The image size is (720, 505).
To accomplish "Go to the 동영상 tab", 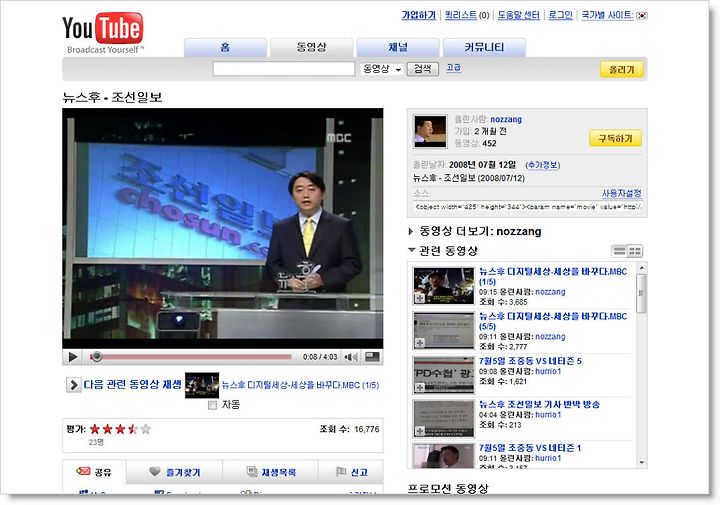I will (x=311, y=48).
